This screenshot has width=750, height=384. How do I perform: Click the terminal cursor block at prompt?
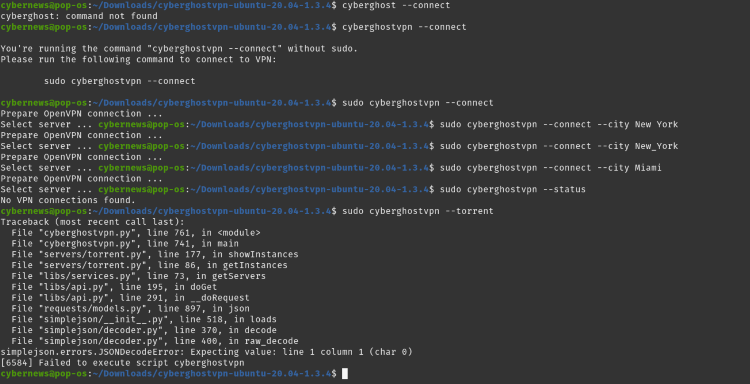345,373
